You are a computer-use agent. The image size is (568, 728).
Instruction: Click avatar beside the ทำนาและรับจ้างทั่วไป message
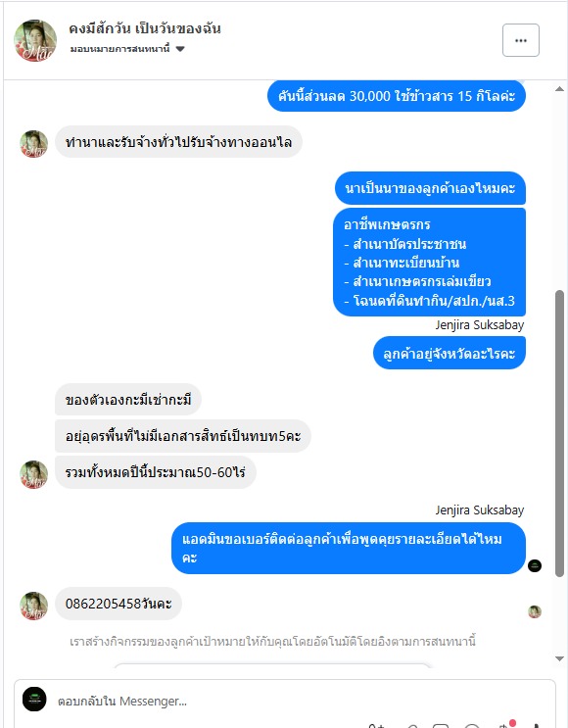[x=34, y=144]
